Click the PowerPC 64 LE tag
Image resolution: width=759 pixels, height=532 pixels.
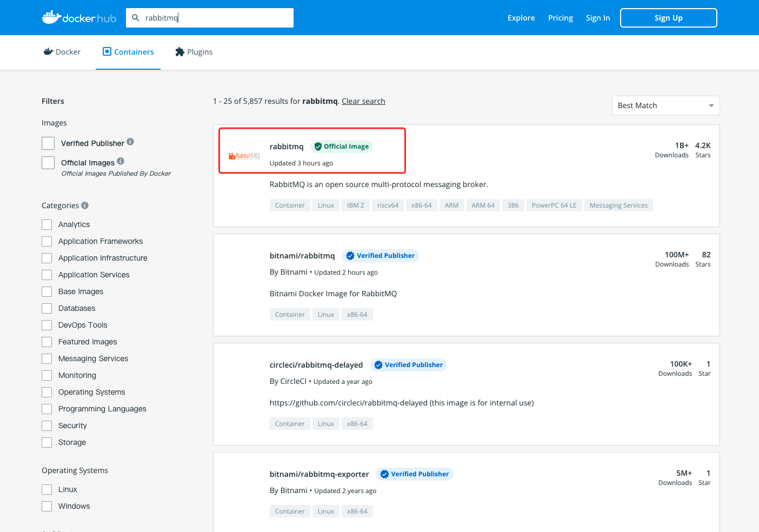coord(554,205)
